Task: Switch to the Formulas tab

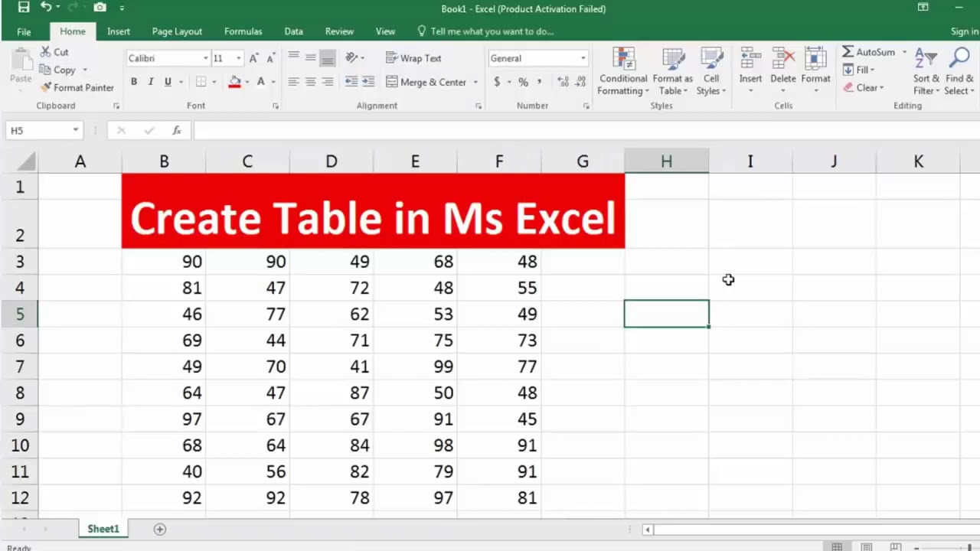Action: (243, 31)
